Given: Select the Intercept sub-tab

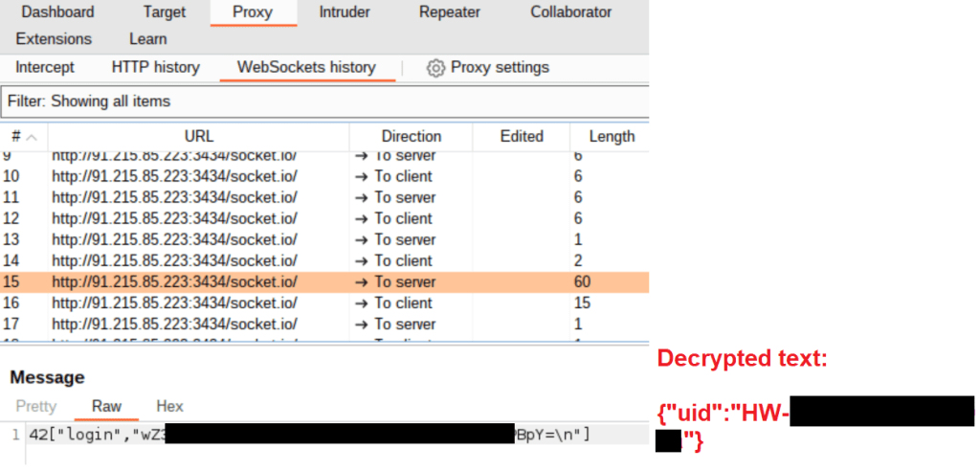Looking at the screenshot, I should coord(45,67).
